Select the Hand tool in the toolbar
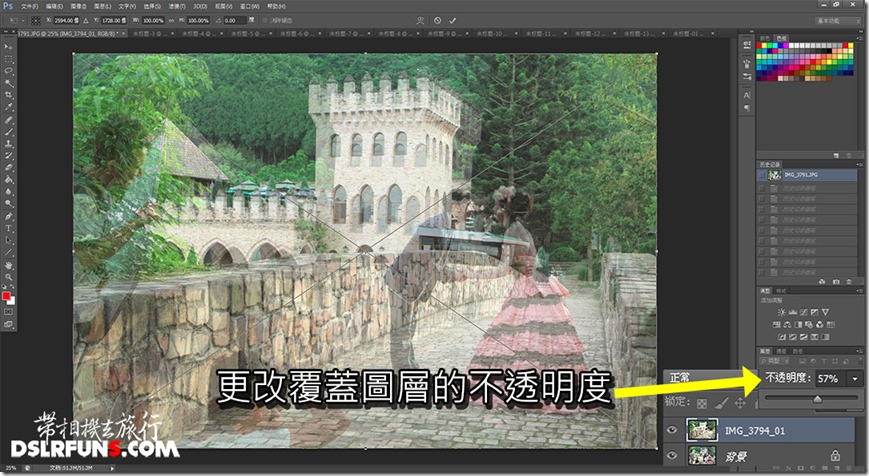The height and width of the screenshot is (476, 869). coord(9,265)
